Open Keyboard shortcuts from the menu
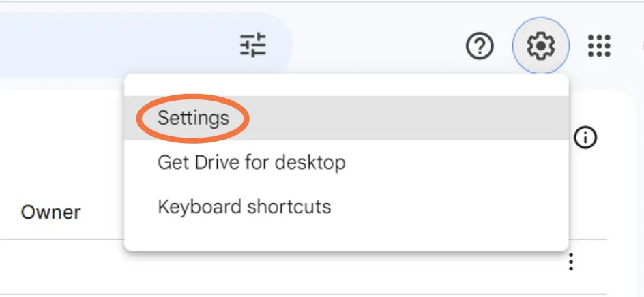 pos(244,206)
